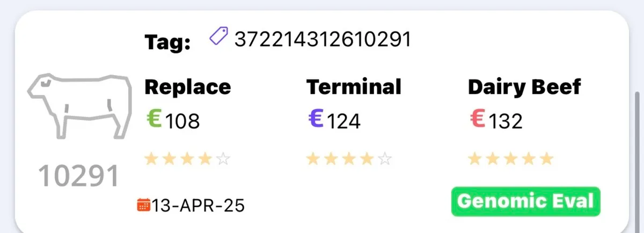Click the Genomic Eval green badge

pos(526,202)
